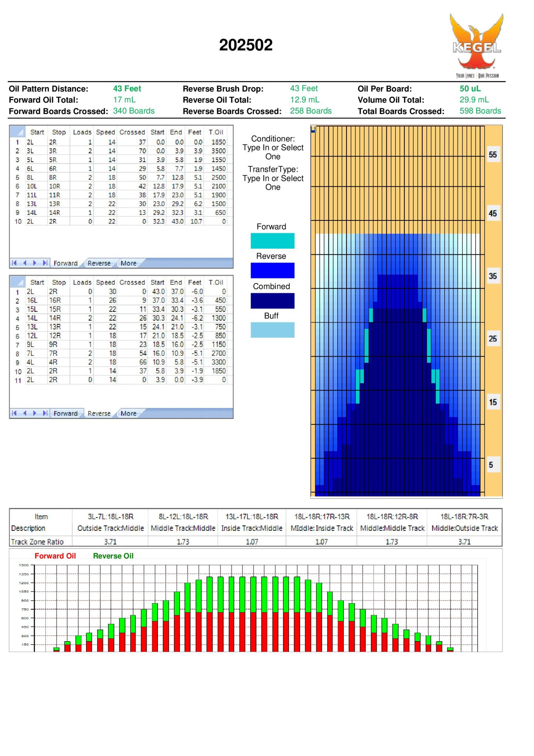Viewport: 534px width, 756px height.
Task: Open the Reverse tab in the lower table
Action: coord(99,413)
